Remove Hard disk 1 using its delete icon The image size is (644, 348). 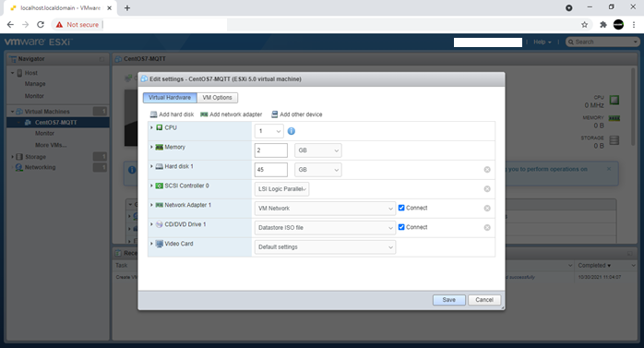tap(487, 170)
